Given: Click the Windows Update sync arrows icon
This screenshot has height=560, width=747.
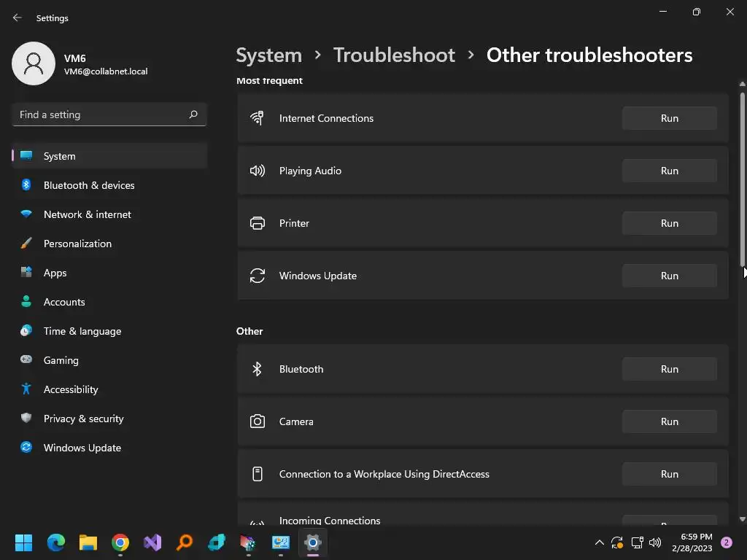Looking at the screenshot, I should 258,276.
